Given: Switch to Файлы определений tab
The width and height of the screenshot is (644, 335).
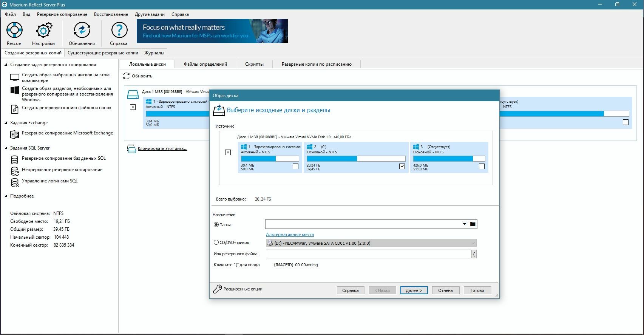Looking at the screenshot, I should click(205, 64).
